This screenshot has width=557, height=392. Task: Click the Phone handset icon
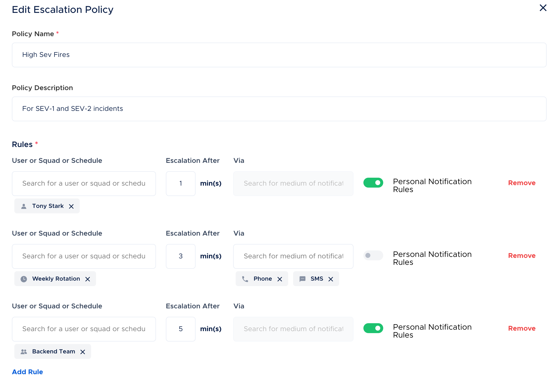click(x=245, y=279)
